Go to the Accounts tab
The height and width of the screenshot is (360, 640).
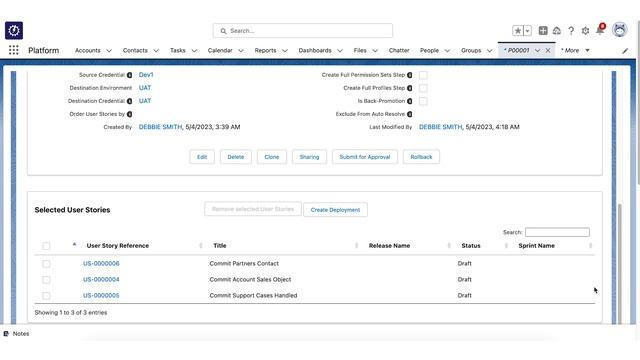[87, 50]
